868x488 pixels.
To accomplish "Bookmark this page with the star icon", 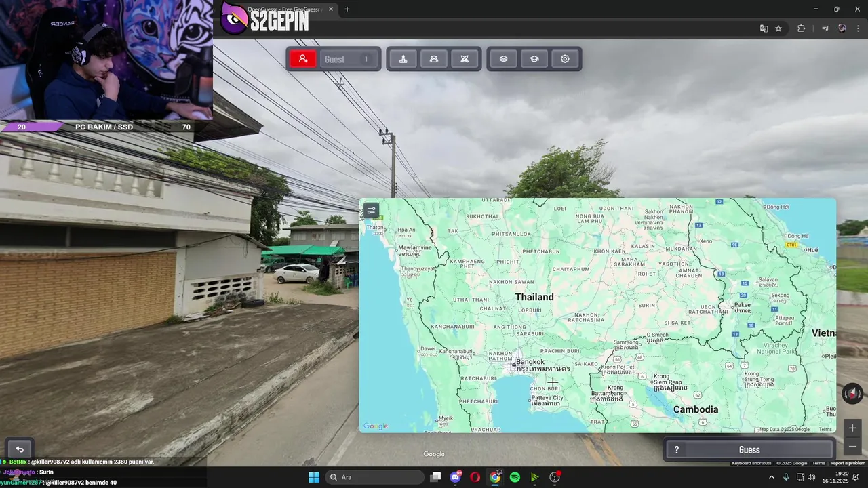I will (x=778, y=28).
